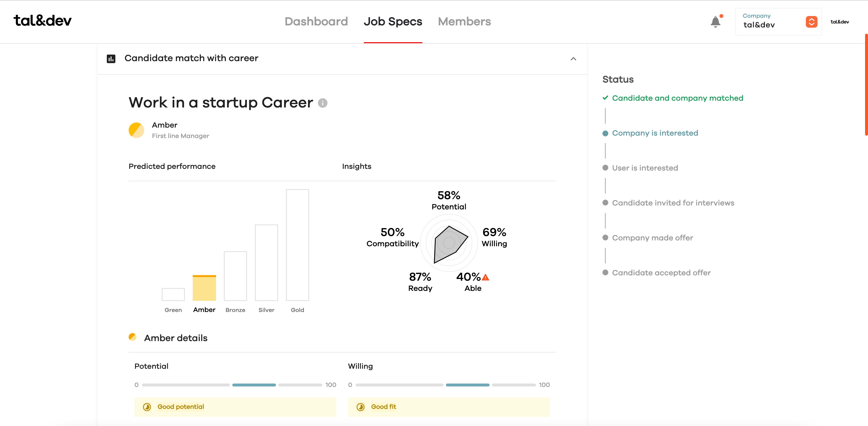Click the Amber level pie icon
The image size is (868, 426).
[136, 130]
